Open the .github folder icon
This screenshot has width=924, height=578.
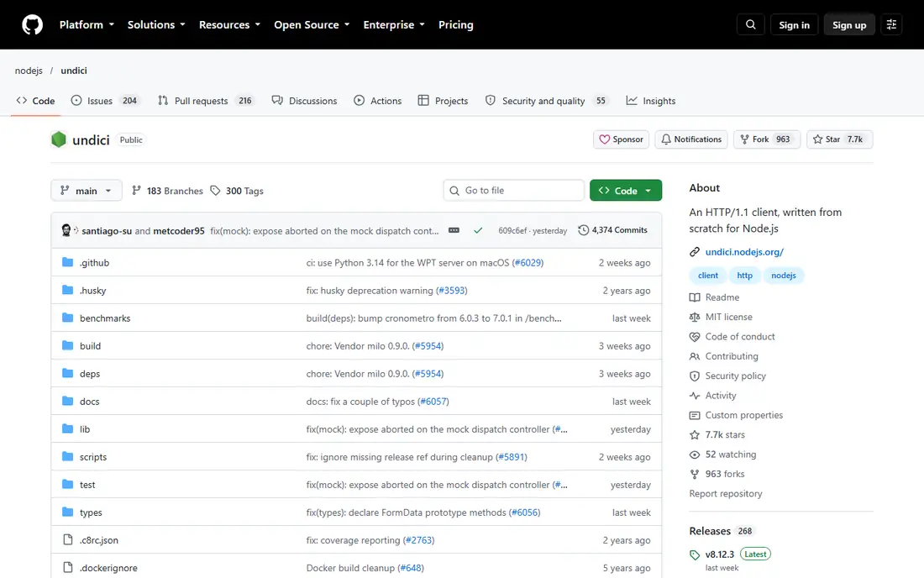point(68,262)
